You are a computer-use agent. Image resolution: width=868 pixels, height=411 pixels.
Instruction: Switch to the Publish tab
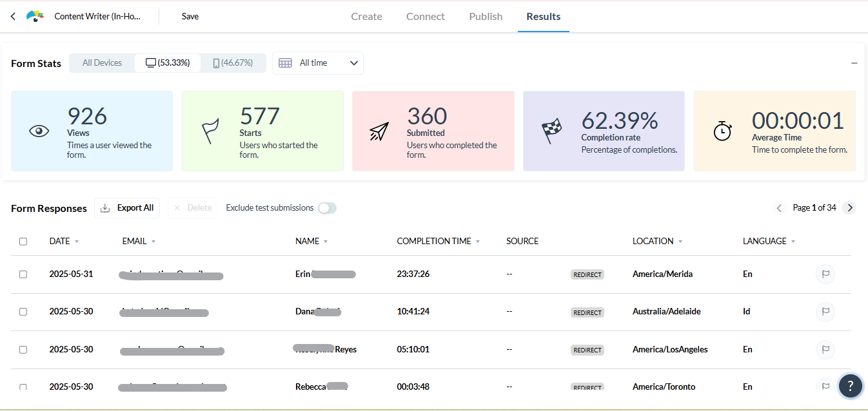coord(486,17)
